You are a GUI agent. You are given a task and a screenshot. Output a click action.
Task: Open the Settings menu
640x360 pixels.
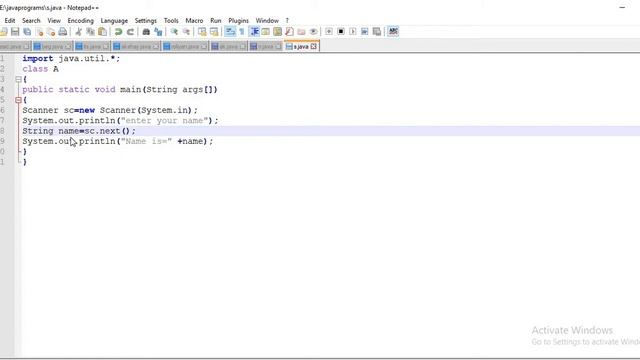pos(146,20)
